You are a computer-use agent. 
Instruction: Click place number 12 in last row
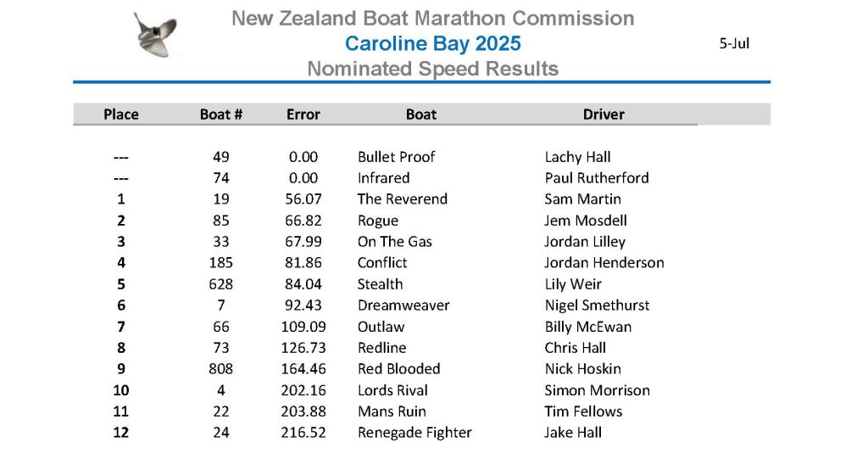[x=120, y=433]
